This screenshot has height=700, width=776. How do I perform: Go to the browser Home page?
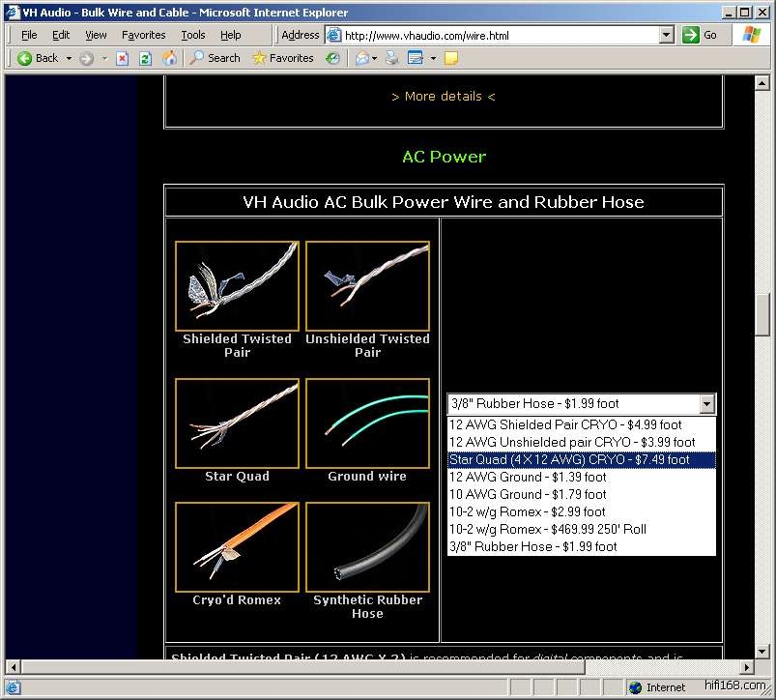pos(169,58)
